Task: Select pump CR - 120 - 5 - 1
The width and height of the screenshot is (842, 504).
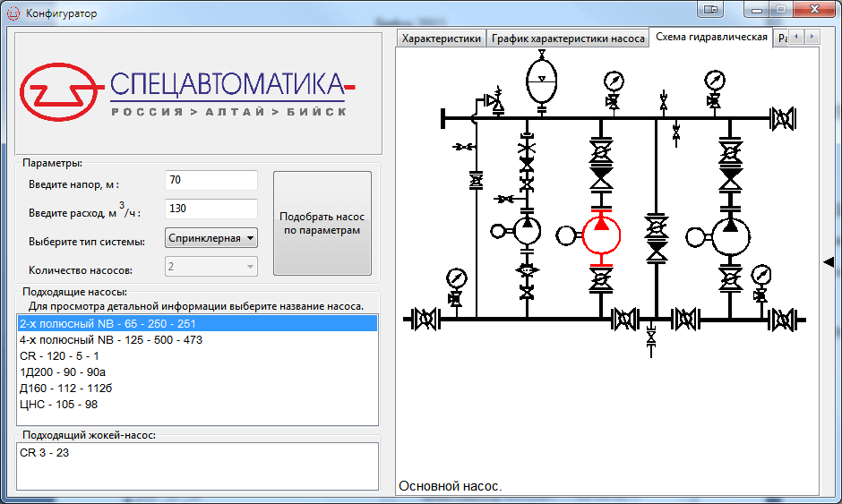Action: tap(198, 356)
